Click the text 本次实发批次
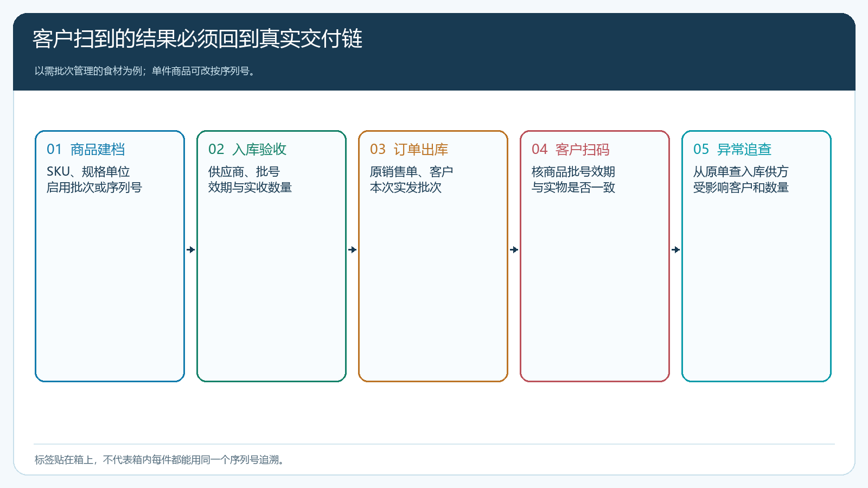 click(x=406, y=188)
